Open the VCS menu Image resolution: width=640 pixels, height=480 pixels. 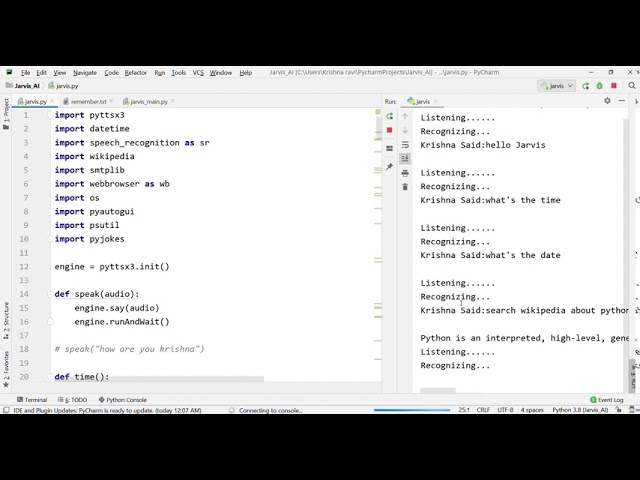(198, 73)
